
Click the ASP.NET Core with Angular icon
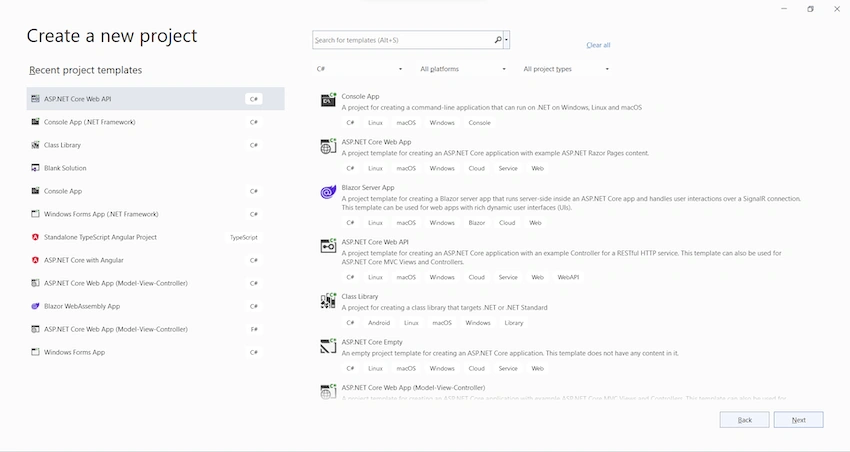[35, 260]
